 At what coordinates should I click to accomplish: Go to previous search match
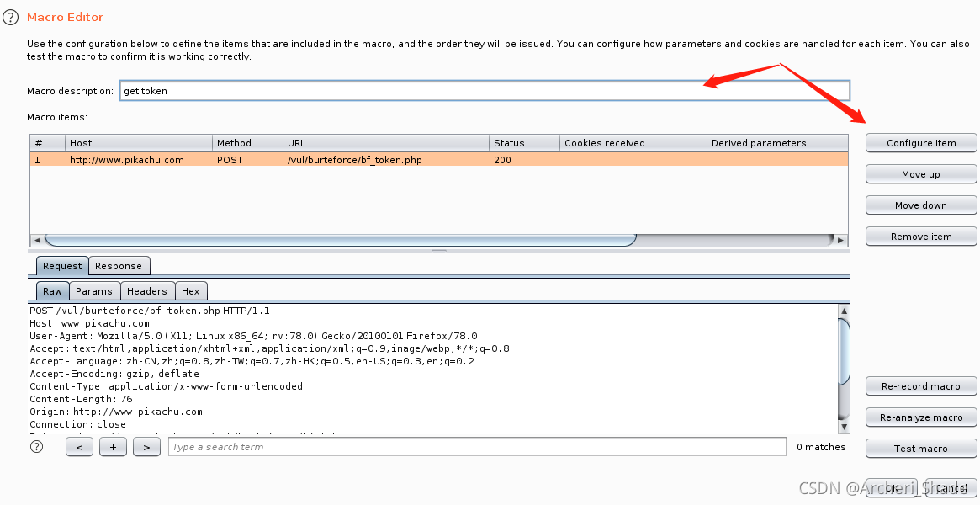coord(79,447)
